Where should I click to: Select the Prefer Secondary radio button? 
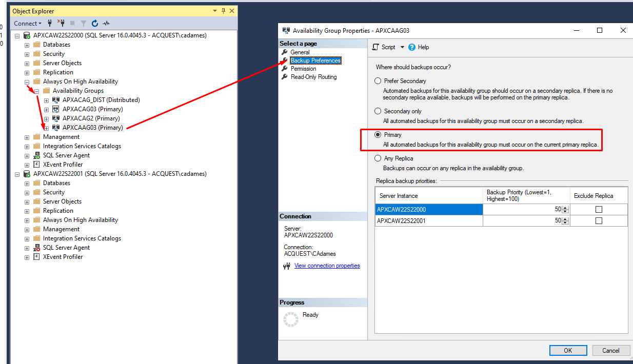tap(378, 81)
